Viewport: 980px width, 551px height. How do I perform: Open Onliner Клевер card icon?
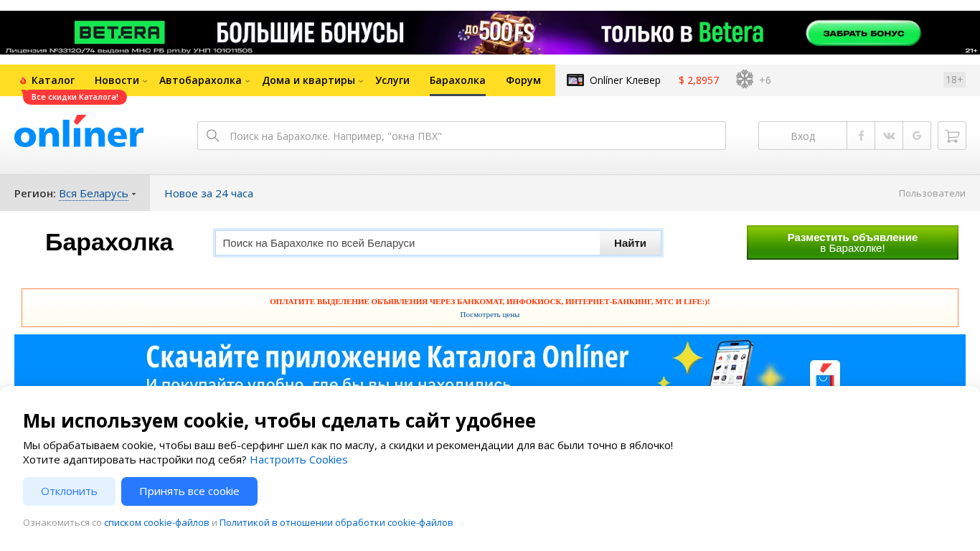coord(575,80)
